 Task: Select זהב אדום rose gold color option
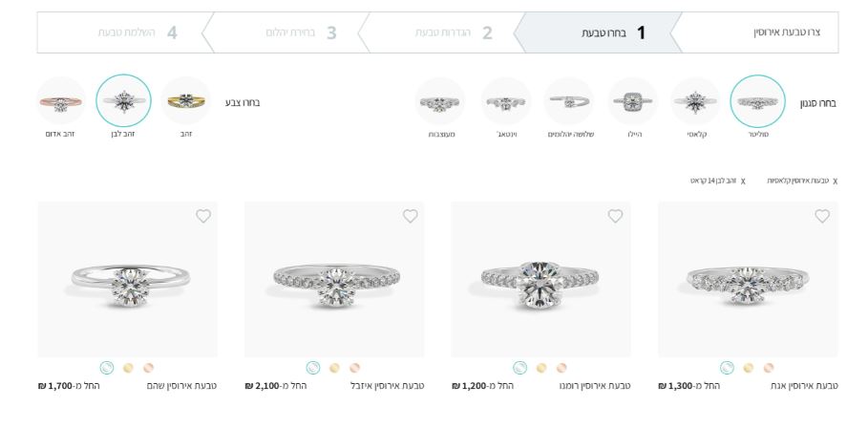pyautogui.click(x=60, y=100)
